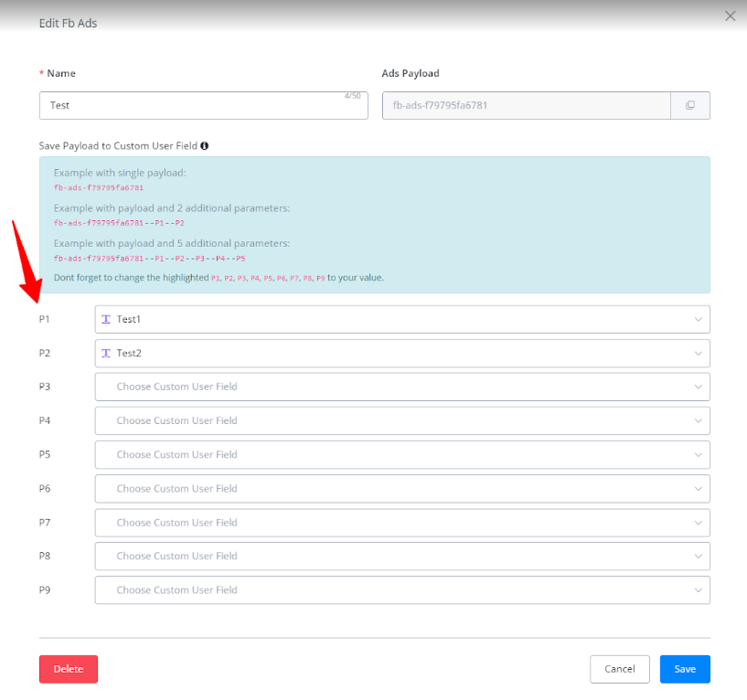Open the P4 custom user field dropdown
The height and width of the screenshot is (700, 747).
pyautogui.click(x=402, y=420)
